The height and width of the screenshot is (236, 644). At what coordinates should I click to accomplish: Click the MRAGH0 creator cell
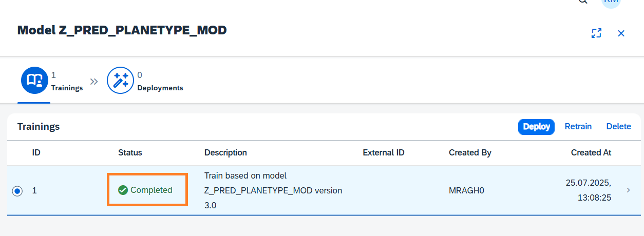[x=466, y=191]
